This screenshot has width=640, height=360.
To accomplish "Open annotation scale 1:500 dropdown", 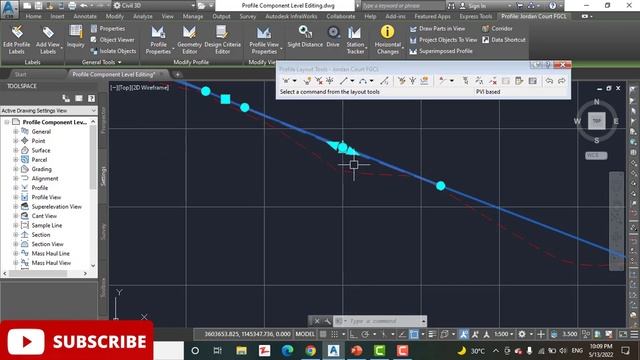I will (x=503, y=334).
